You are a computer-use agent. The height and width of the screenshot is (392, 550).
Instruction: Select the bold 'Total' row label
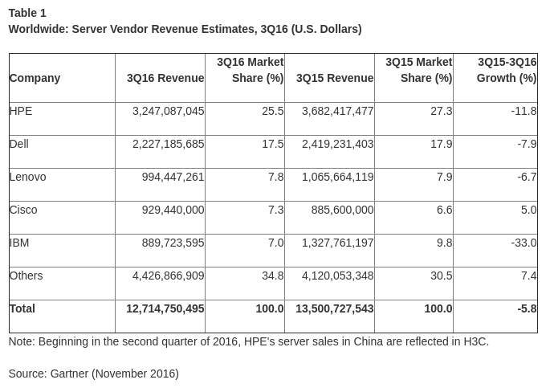[x=22, y=308]
